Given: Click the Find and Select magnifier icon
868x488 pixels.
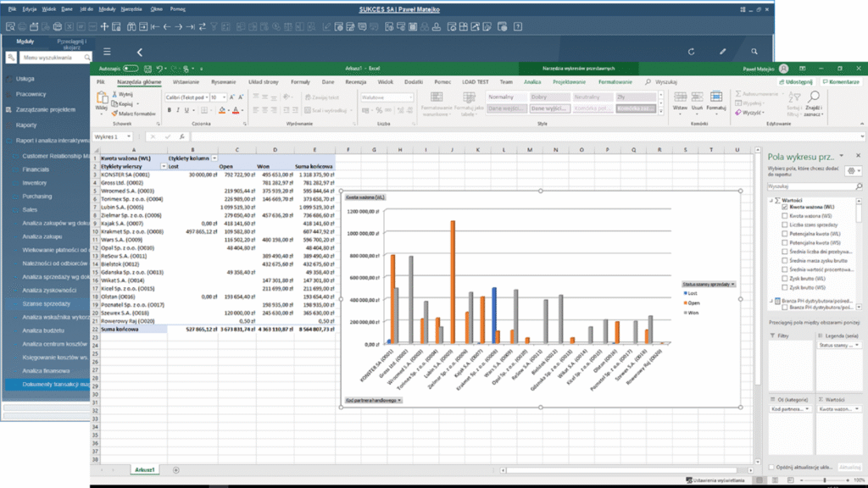Looking at the screenshot, I should (813, 97).
